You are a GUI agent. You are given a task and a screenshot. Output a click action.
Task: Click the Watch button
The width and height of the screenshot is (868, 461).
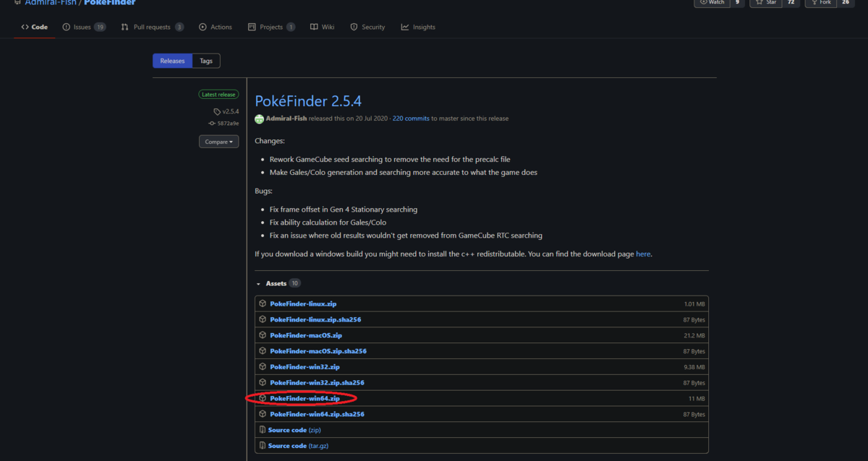tap(712, 3)
